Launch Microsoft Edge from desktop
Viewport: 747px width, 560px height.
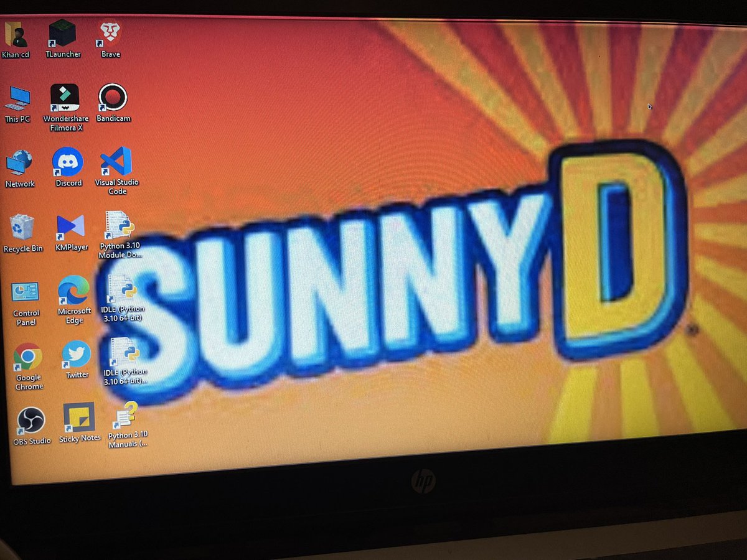[x=73, y=291]
